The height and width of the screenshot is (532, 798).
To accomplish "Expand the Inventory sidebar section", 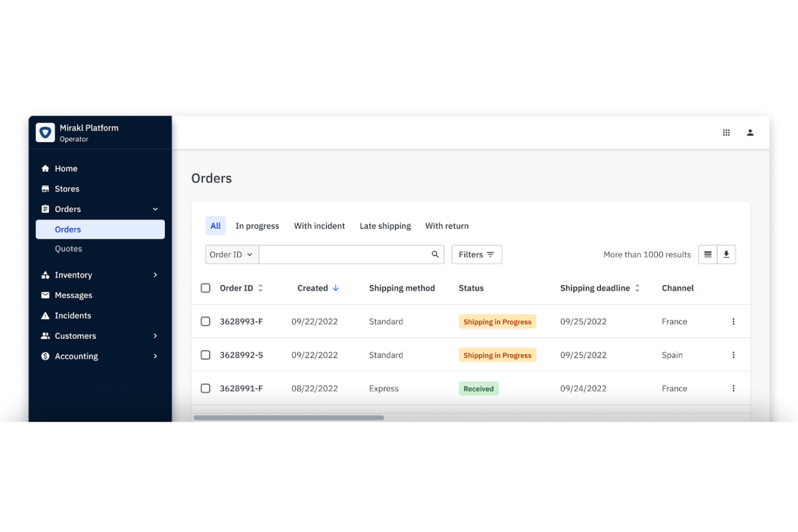I will pos(155,275).
